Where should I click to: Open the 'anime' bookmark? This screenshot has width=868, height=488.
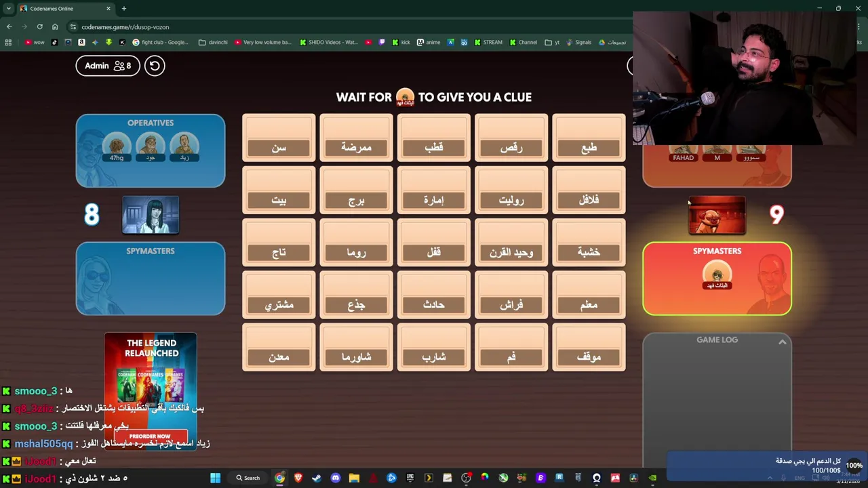pyautogui.click(x=429, y=42)
